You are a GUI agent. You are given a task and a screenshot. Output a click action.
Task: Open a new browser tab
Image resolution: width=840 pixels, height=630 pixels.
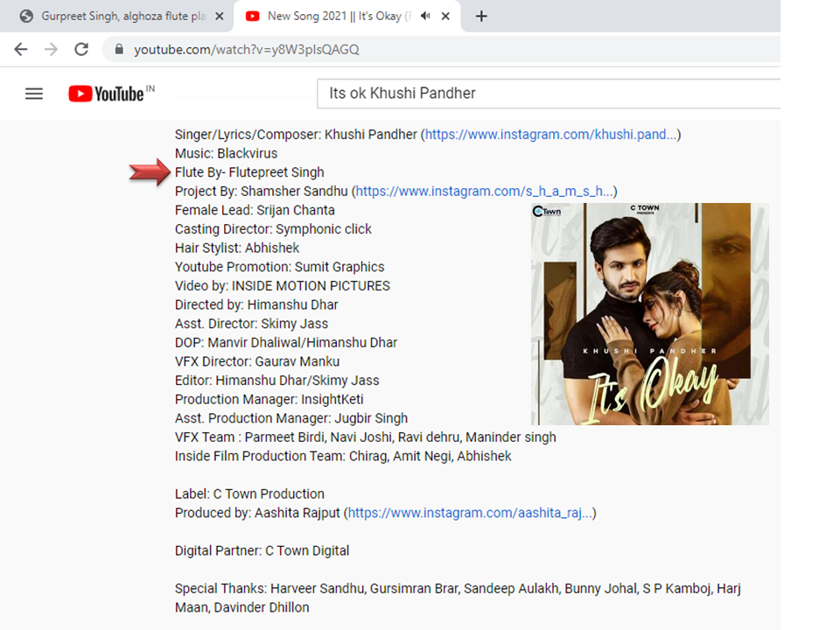(x=481, y=16)
